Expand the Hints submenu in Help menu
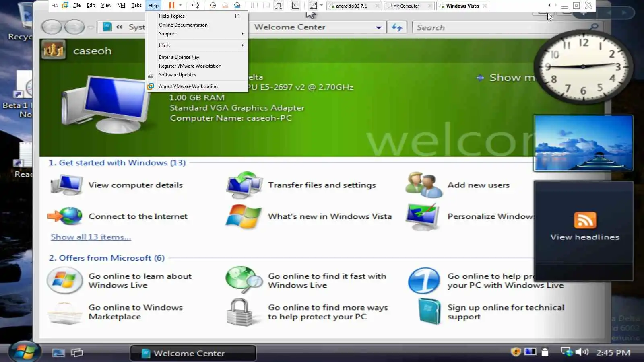The image size is (644, 362). pyautogui.click(x=197, y=45)
